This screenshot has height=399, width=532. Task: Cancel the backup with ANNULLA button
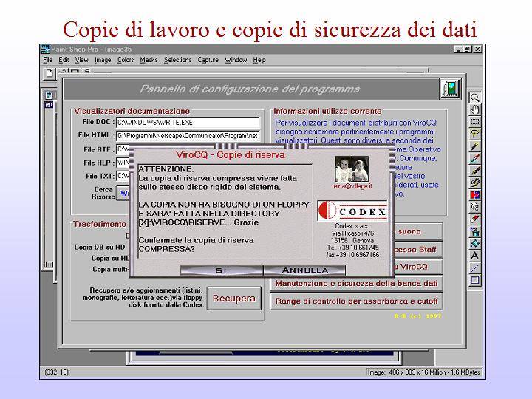click(x=304, y=270)
